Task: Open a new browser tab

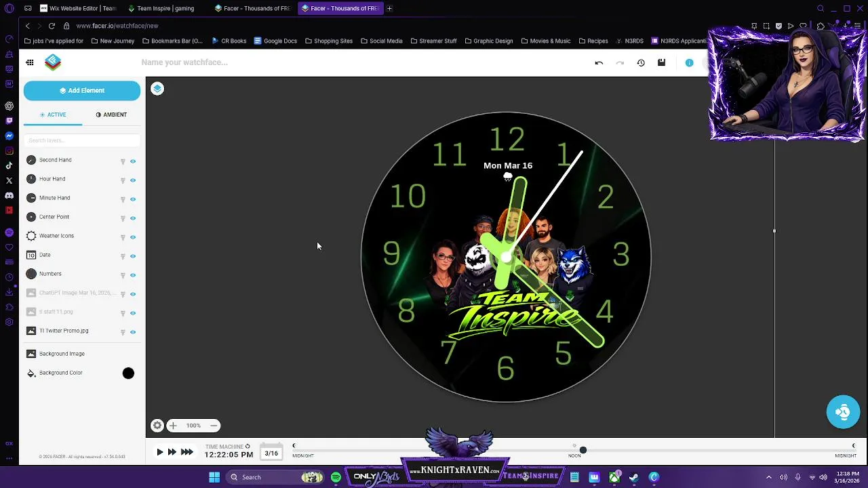Action: pyautogui.click(x=389, y=8)
